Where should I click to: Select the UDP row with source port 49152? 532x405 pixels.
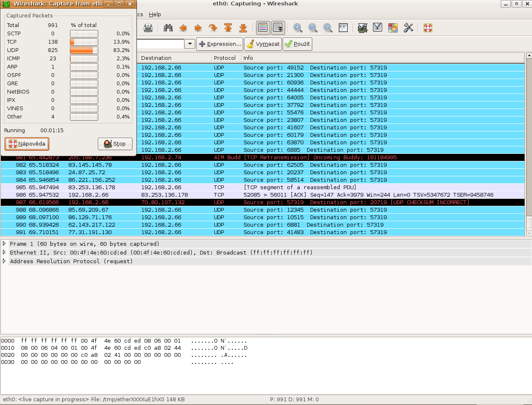tap(331, 68)
